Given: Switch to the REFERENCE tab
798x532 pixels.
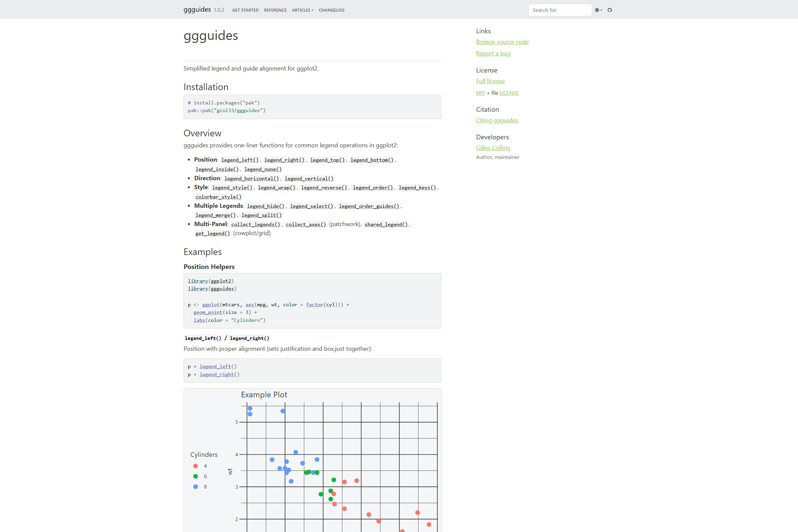Looking at the screenshot, I should [x=275, y=10].
